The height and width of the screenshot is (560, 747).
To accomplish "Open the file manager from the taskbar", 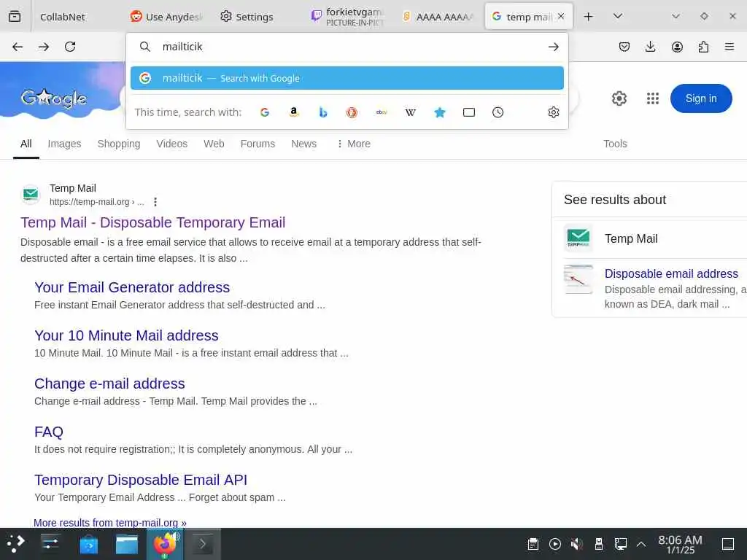I will tap(127, 544).
